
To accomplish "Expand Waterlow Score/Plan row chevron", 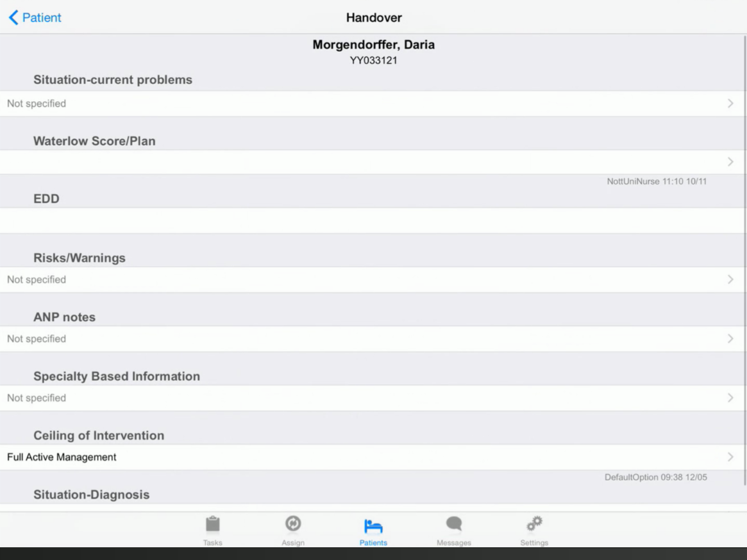I will tap(730, 162).
